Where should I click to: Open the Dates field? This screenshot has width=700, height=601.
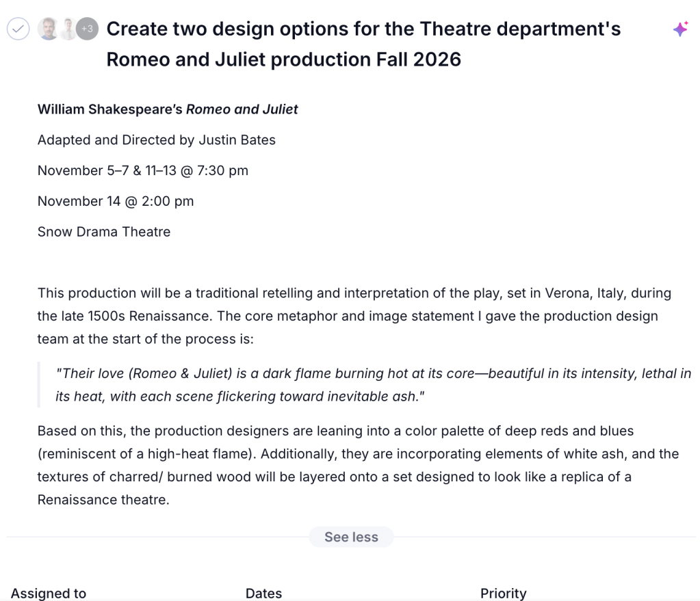click(x=264, y=593)
